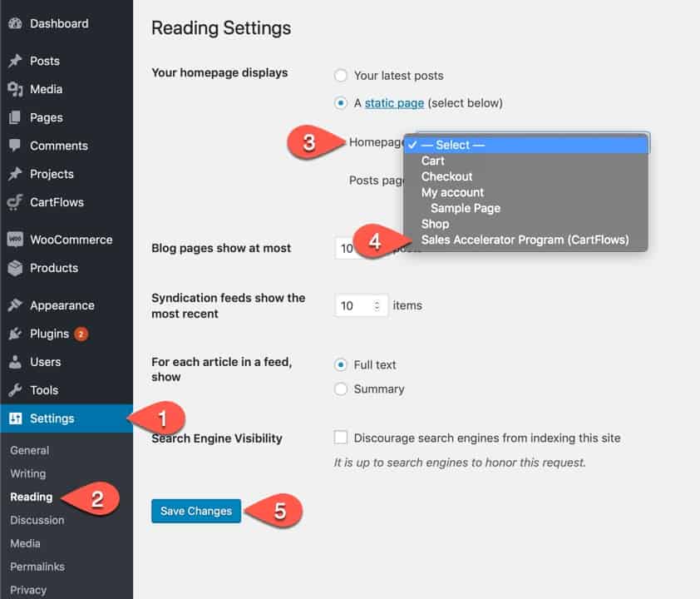
Task: Select the 'Full text' radio option
Action: click(x=341, y=364)
